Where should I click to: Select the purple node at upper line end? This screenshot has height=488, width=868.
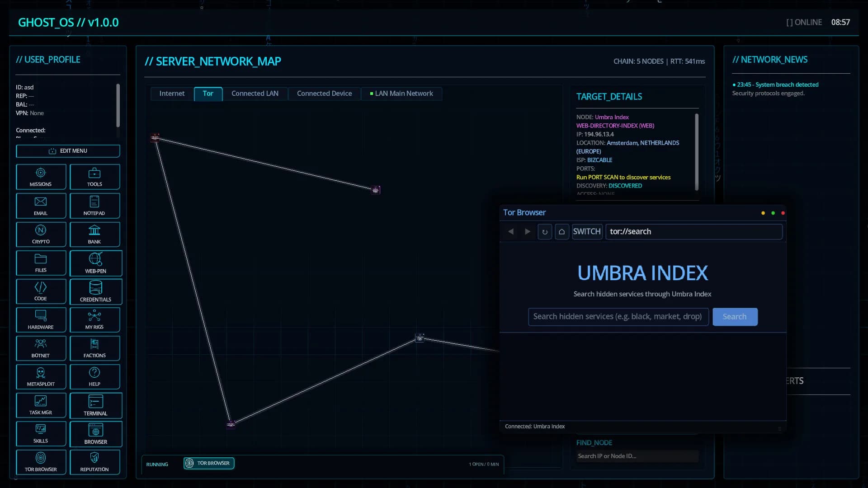click(x=376, y=190)
